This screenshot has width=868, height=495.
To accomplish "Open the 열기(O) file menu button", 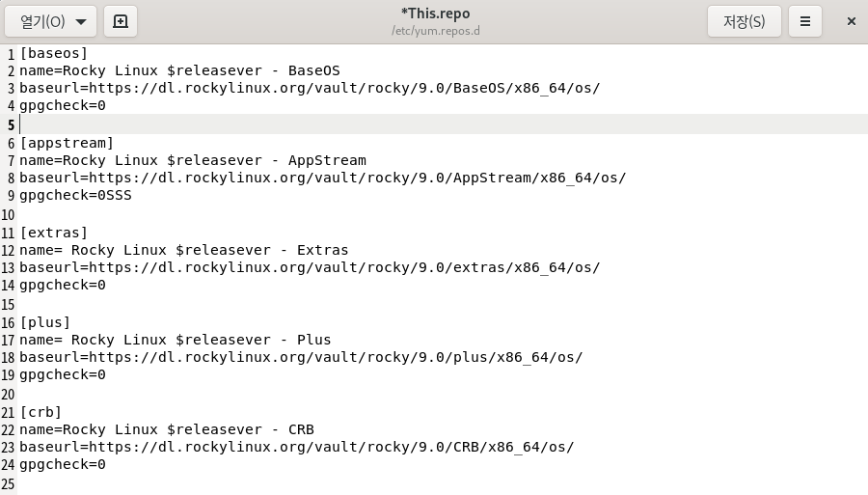I will pos(50,21).
